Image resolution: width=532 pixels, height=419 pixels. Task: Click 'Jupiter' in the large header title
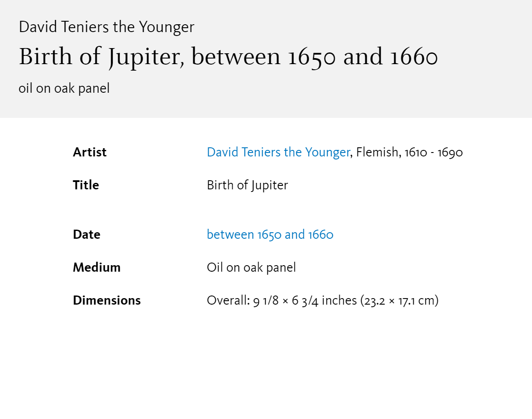(x=144, y=58)
